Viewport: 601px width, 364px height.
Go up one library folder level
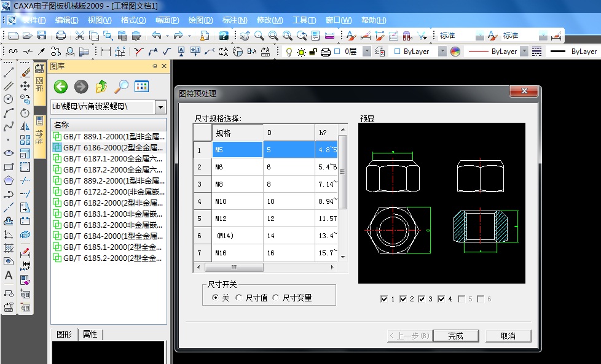click(101, 87)
